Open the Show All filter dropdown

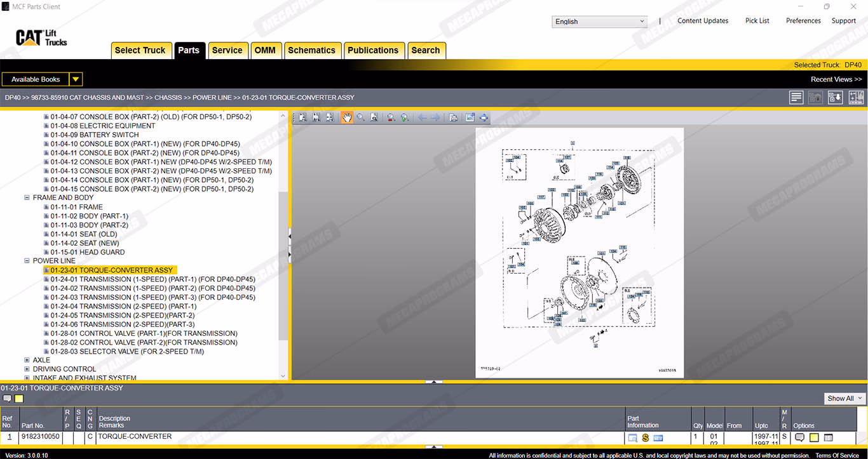(844, 399)
